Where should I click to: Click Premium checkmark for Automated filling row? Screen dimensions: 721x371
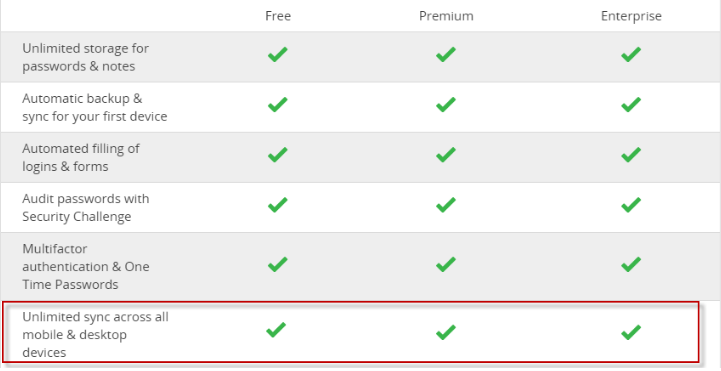[446, 154]
